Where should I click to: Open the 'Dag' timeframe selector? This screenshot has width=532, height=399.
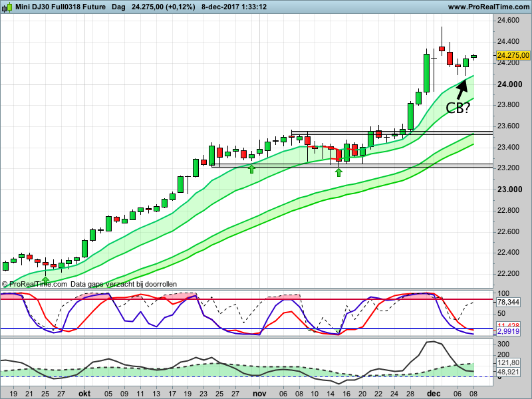point(118,7)
